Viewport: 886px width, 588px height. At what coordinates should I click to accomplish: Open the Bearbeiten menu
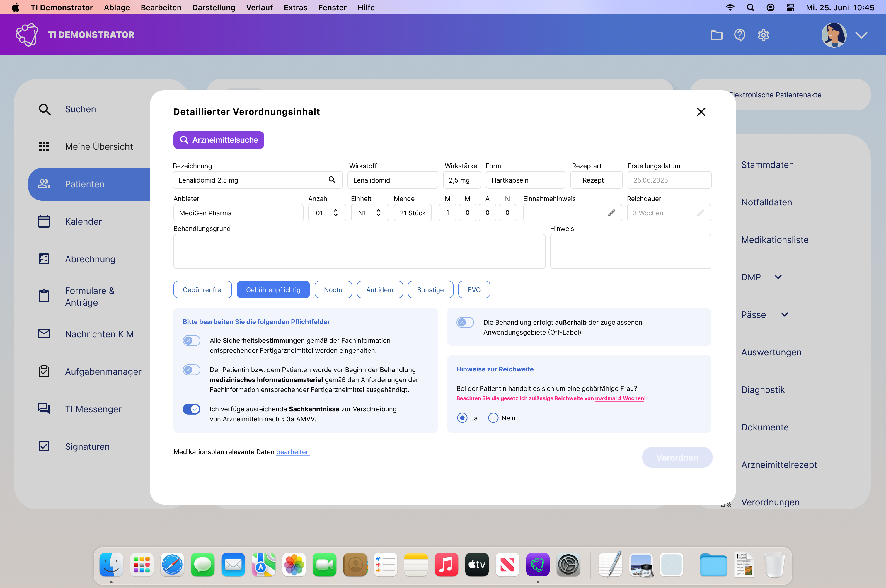coord(161,8)
